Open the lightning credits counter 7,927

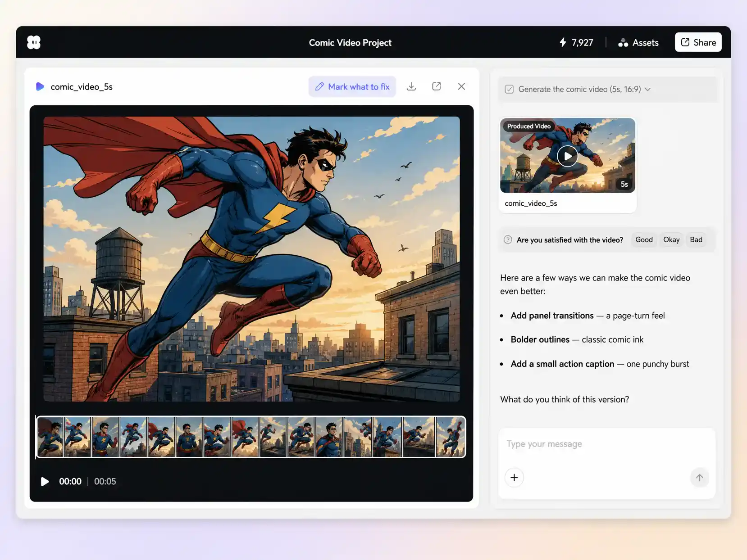576,42
